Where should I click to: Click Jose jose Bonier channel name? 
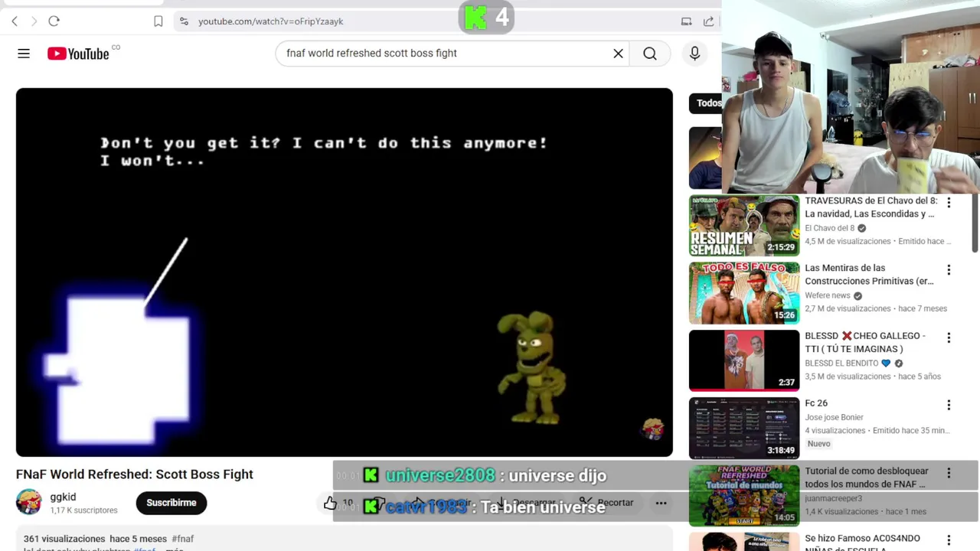coord(834,417)
